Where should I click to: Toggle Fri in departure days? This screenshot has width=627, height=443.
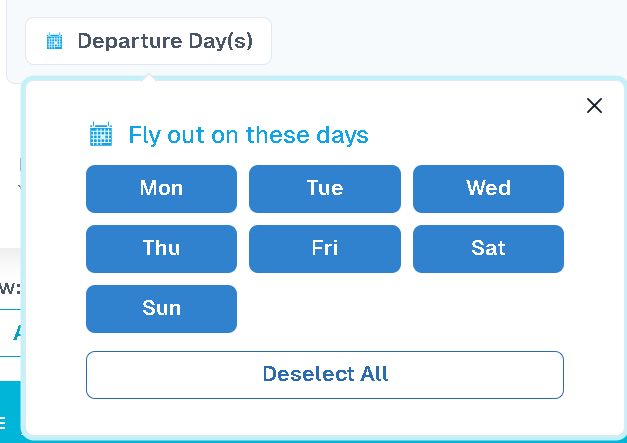(x=325, y=249)
